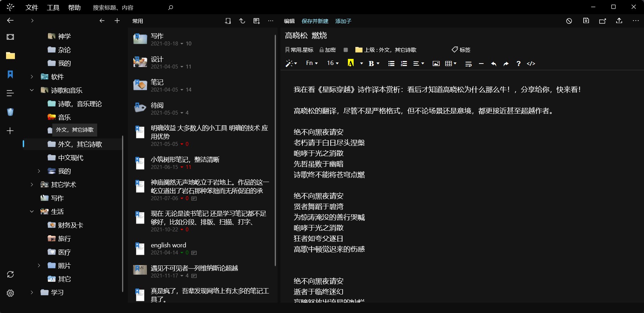Viewport: 644px width, 313px height.
Task: Toggle the word wrap icon in the editor toolbar
Action: point(468,64)
